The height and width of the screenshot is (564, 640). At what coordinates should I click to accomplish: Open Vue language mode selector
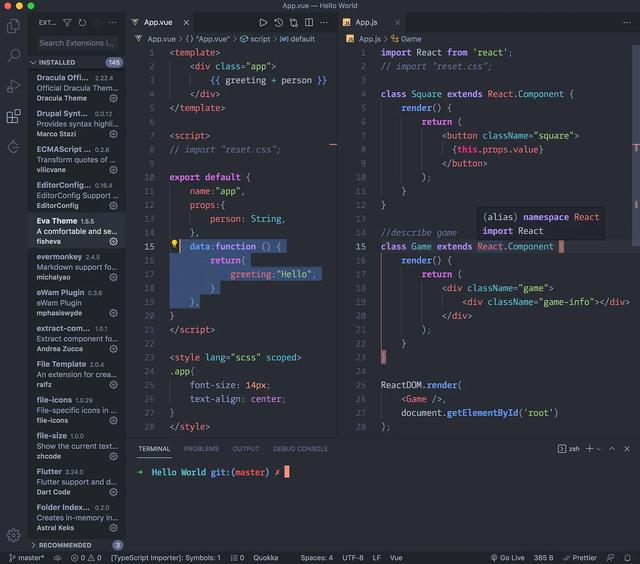click(396, 557)
